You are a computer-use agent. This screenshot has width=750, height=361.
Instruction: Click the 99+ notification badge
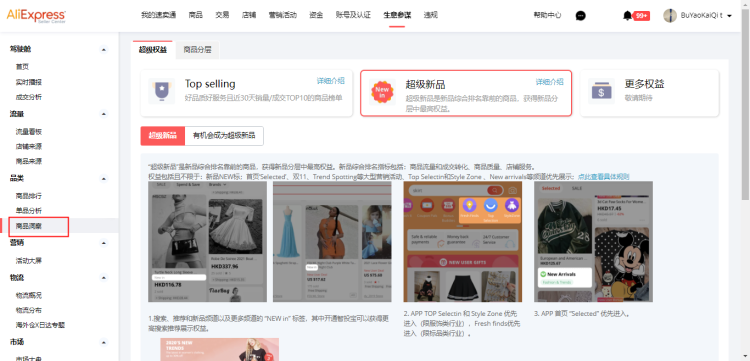click(641, 16)
